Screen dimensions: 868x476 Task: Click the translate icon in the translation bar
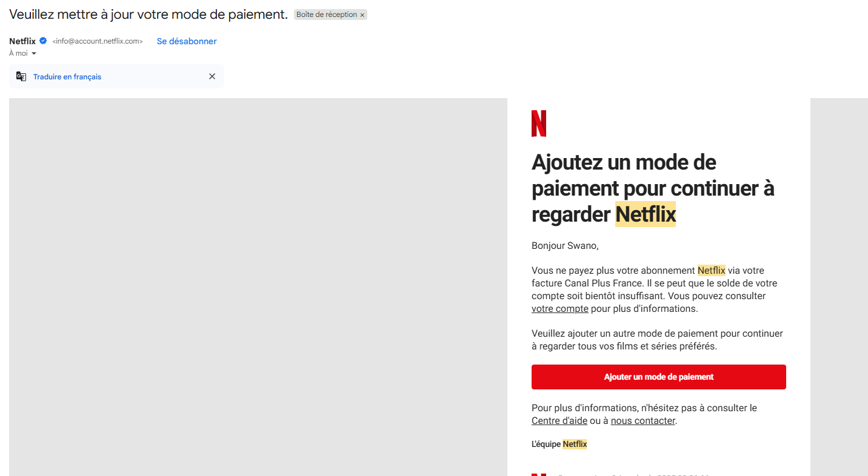click(21, 76)
